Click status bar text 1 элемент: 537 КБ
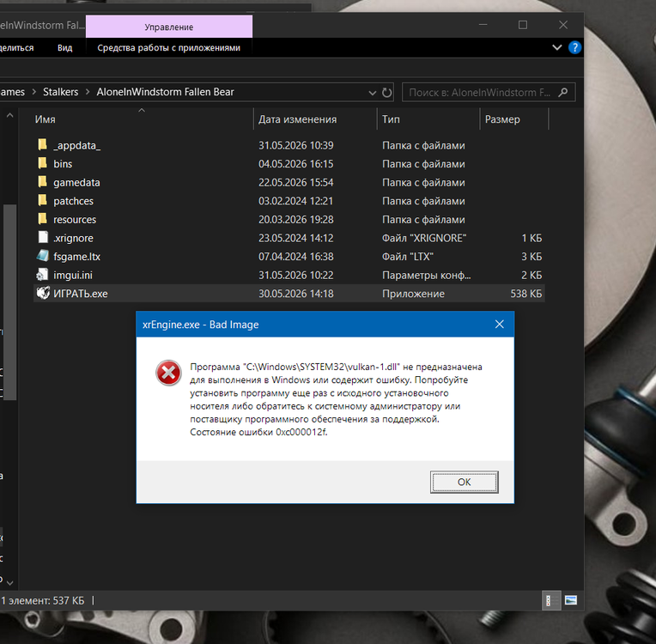656x644 pixels. click(x=42, y=600)
